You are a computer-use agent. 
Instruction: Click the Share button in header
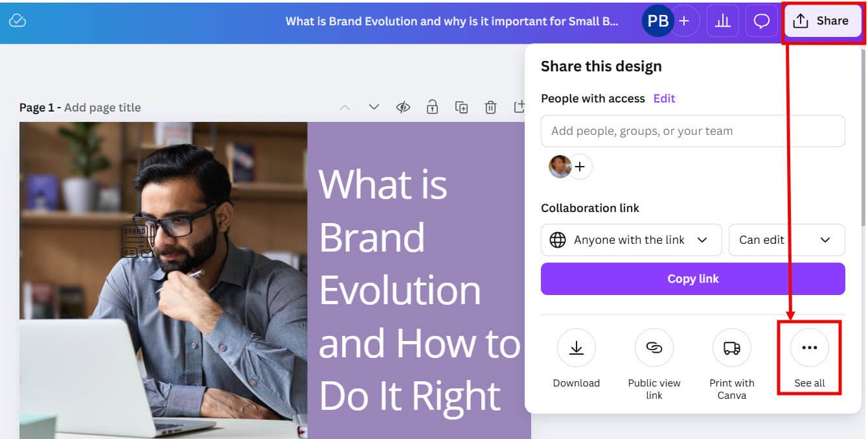(822, 21)
